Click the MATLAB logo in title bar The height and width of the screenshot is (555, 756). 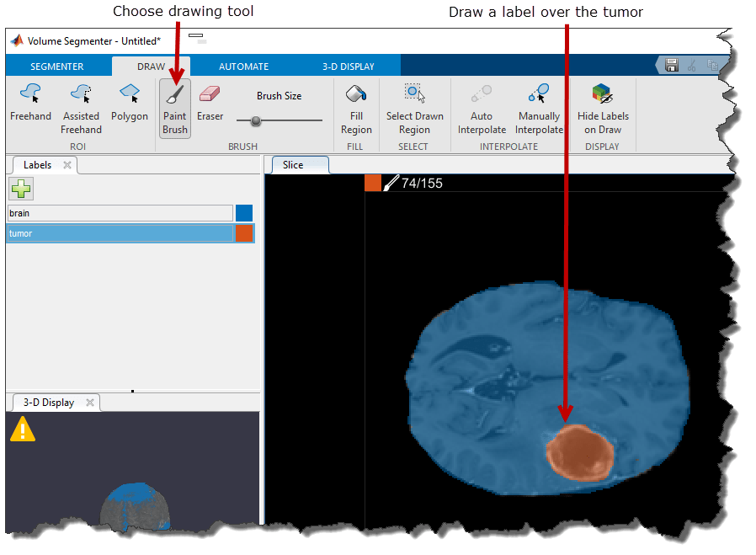pyautogui.click(x=18, y=40)
